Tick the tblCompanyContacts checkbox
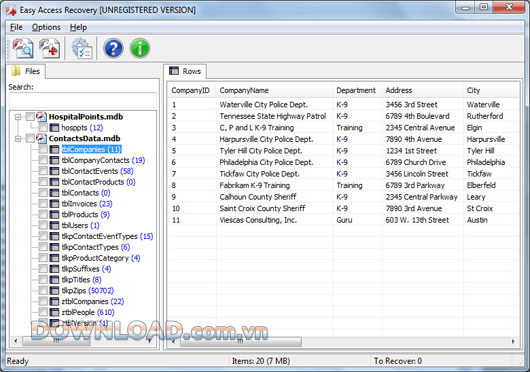This screenshot has height=372, width=530. [43, 160]
